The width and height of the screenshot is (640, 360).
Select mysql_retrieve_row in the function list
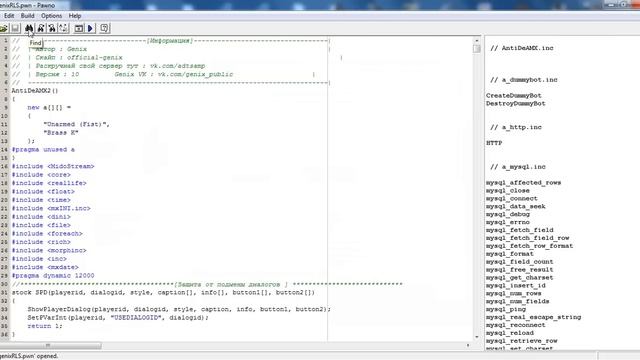[521, 341]
